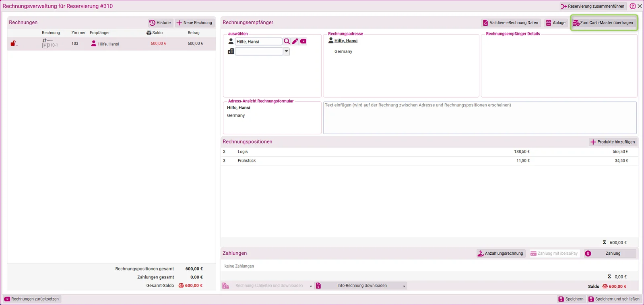
Task: Click Speichern und schließen
Action: click(614, 299)
